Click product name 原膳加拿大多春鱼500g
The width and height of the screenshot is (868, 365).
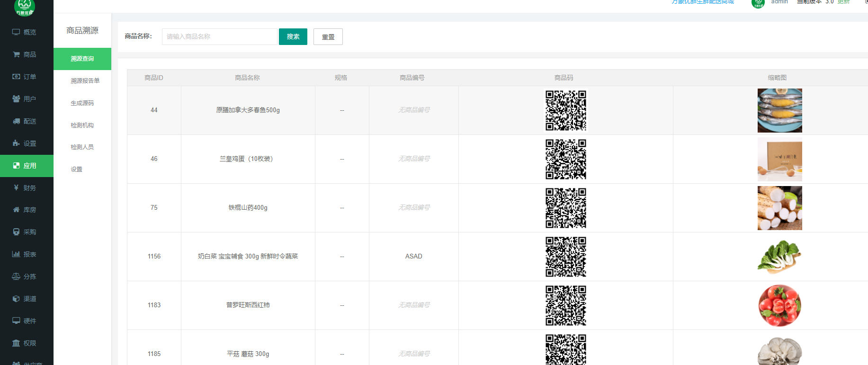pos(248,110)
